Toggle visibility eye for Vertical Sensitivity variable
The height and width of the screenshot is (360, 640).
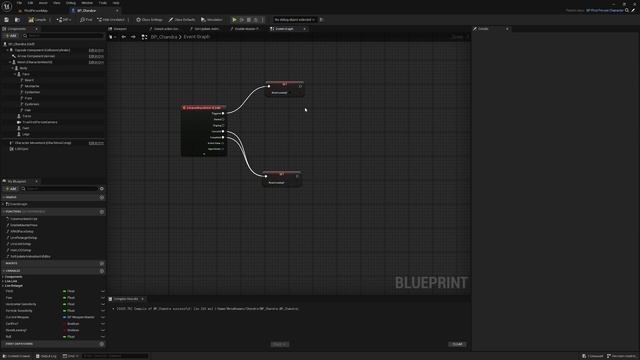103,311
